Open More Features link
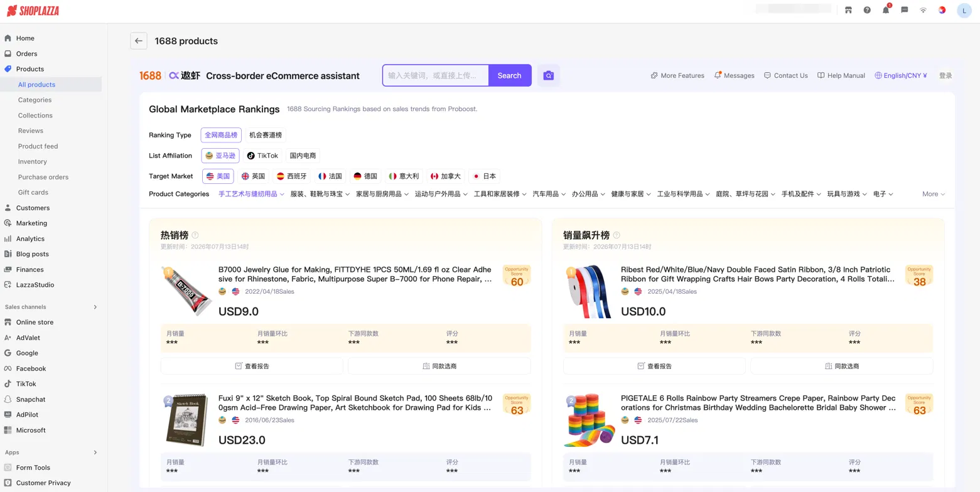The height and width of the screenshot is (492, 980). click(x=677, y=75)
